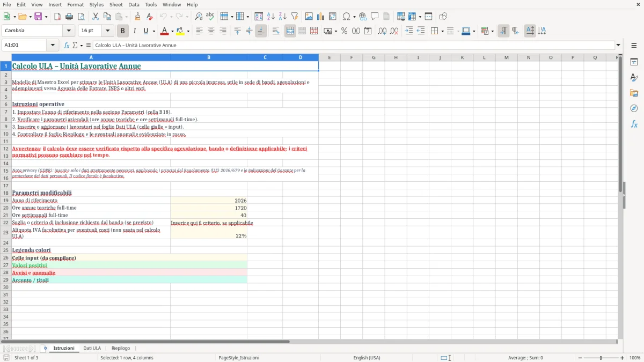This screenshot has width=644, height=362.
Task: Open sidebar Properties deck
Action: pyautogui.click(x=634, y=62)
